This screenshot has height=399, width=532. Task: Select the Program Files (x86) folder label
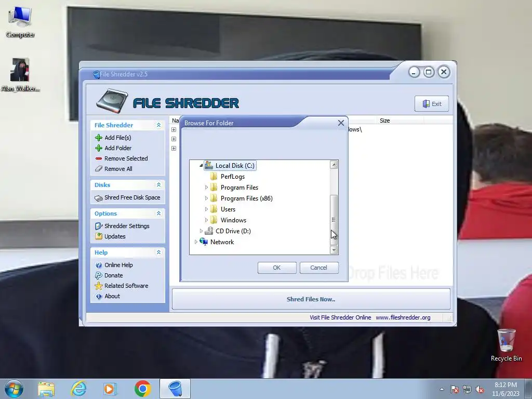[247, 198]
